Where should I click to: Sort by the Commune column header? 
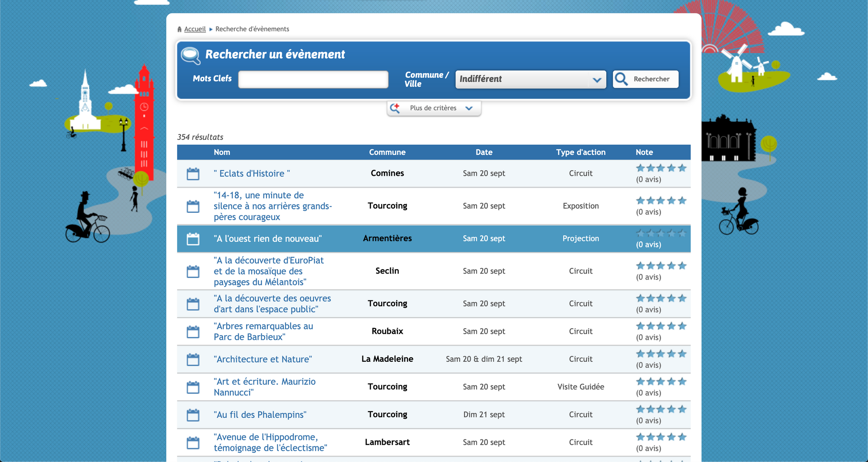[x=387, y=152]
